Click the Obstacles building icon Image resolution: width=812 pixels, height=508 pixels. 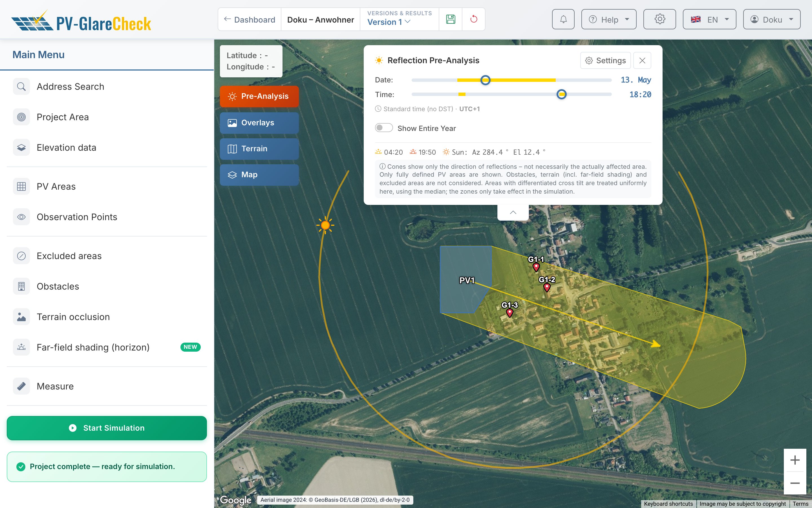(21, 286)
